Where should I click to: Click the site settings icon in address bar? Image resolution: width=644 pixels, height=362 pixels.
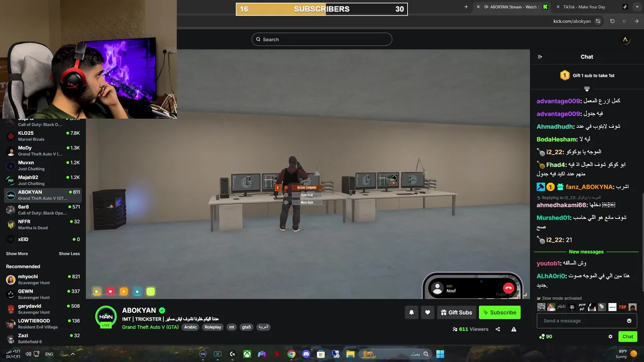click(598, 21)
